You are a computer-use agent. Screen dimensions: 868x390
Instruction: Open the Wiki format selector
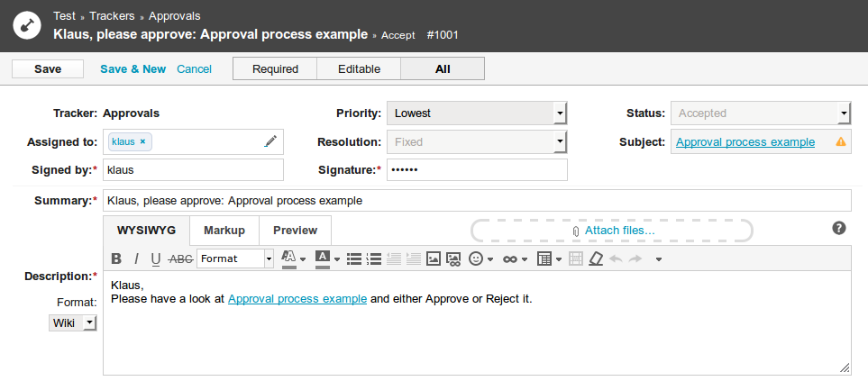tap(72, 323)
